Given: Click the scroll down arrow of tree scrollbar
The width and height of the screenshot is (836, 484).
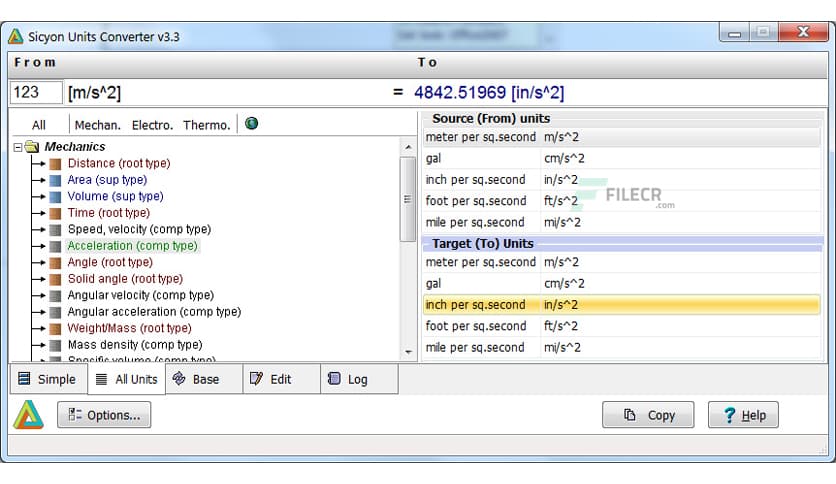Looking at the screenshot, I should point(408,352).
